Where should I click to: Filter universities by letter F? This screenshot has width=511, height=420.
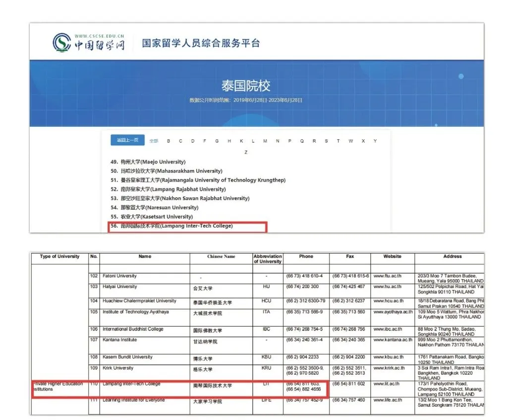pyautogui.click(x=205, y=141)
